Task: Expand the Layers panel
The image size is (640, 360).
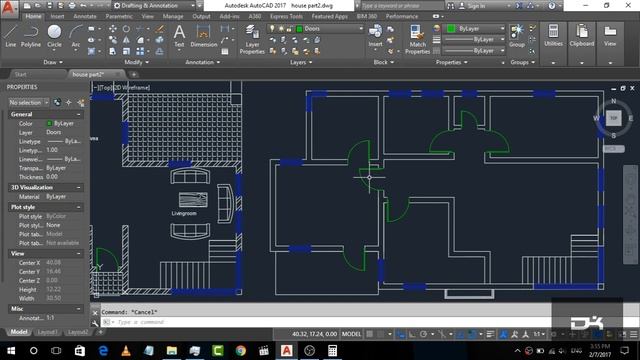Action: 301,62
